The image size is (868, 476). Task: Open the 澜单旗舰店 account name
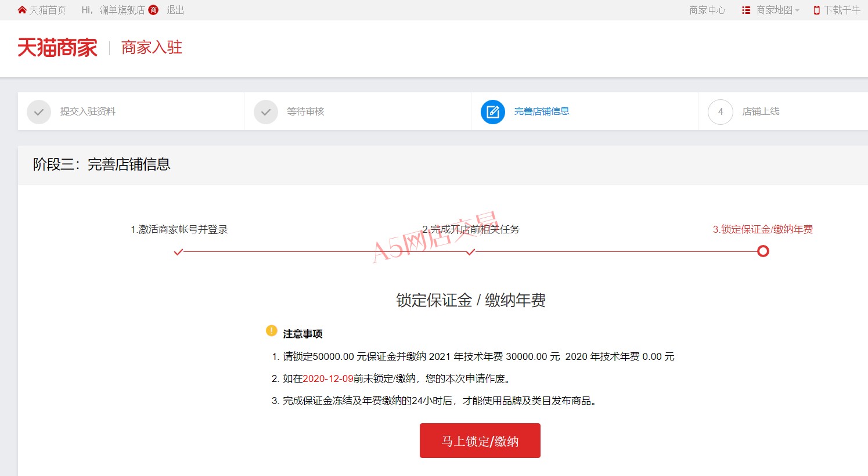(123, 10)
